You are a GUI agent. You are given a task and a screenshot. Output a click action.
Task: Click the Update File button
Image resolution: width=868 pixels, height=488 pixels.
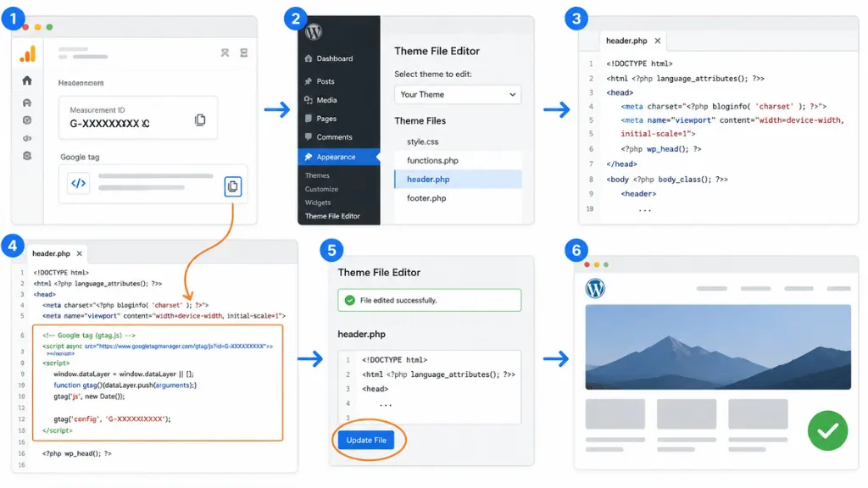(x=366, y=441)
